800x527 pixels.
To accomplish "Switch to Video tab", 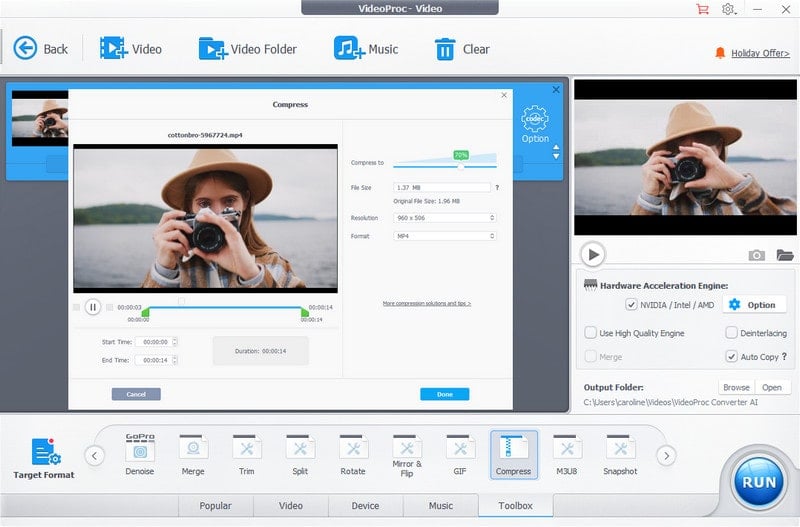I will coord(290,506).
